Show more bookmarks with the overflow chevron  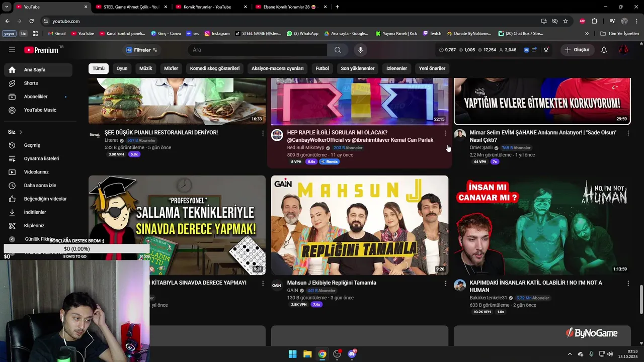tap(587, 34)
